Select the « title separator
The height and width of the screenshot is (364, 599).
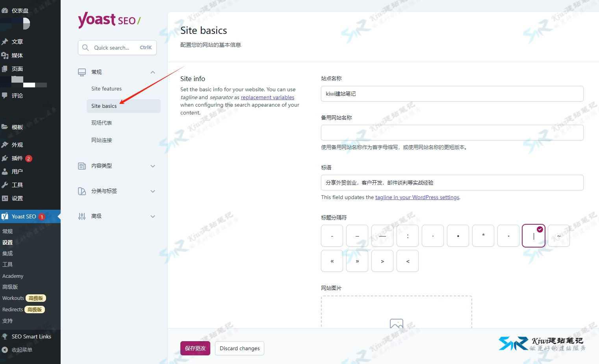[332, 261]
